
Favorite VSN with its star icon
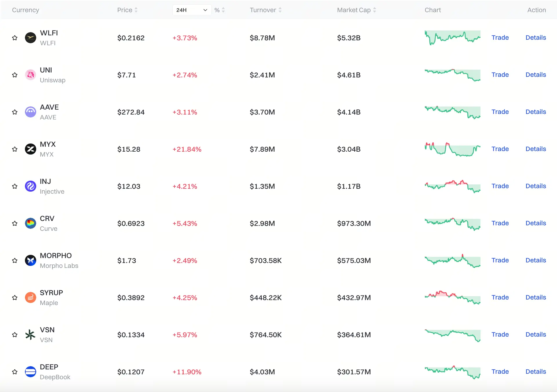(x=15, y=335)
